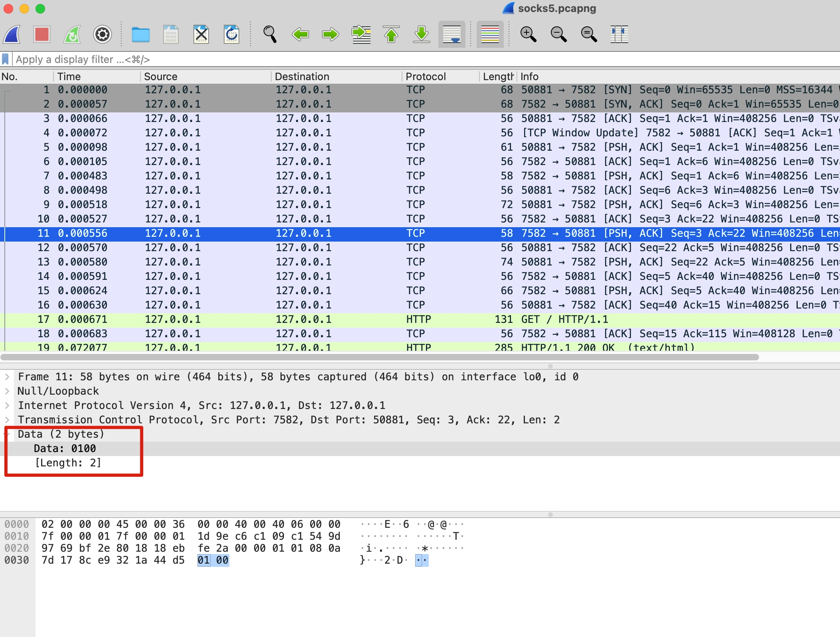
Task: Reload this capture file
Action: tap(231, 35)
